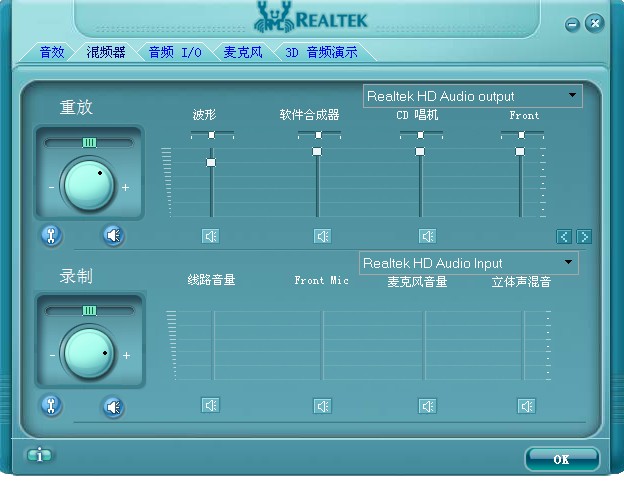Mute the 线路音量 recording channel
The width and height of the screenshot is (624, 489).
[x=211, y=405]
